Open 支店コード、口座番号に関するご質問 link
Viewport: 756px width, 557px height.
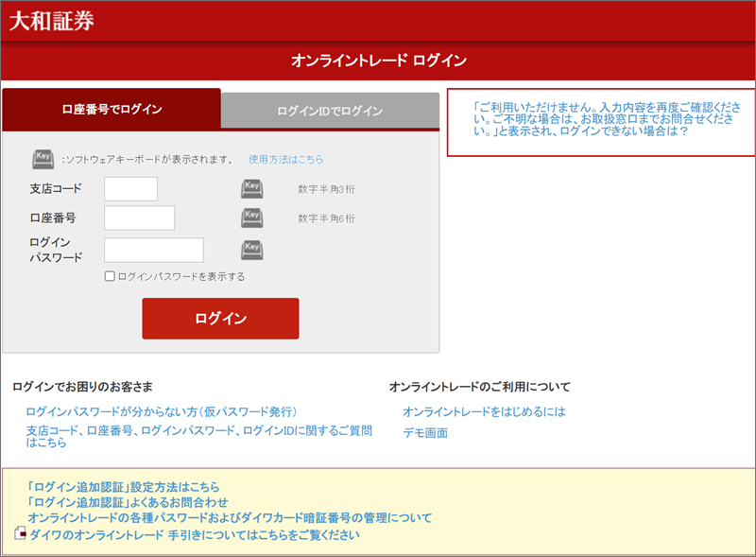[x=199, y=436]
